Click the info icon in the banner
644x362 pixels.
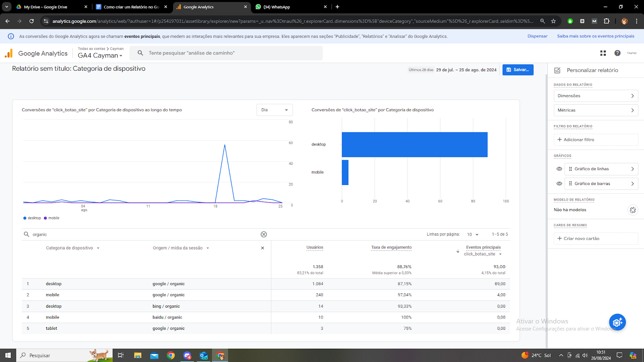(11, 36)
